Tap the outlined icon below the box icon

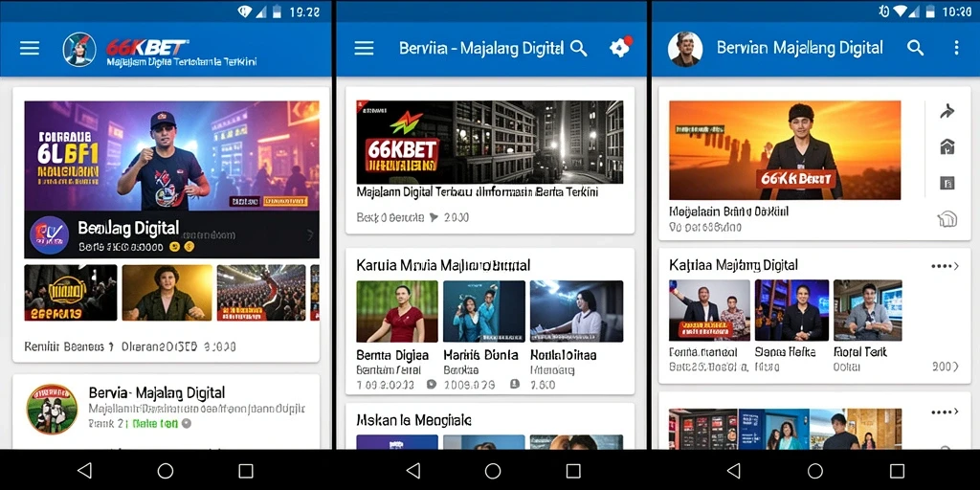[947, 219]
